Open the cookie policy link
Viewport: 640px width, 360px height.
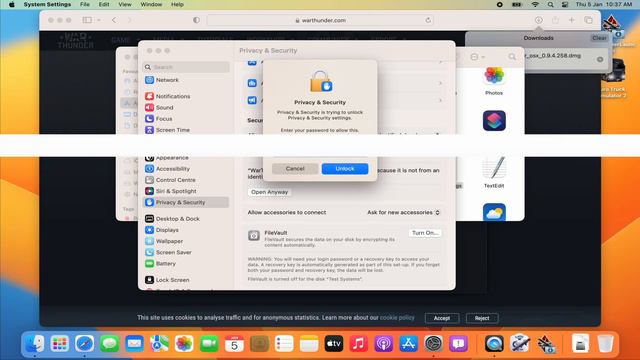(x=397, y=317)
